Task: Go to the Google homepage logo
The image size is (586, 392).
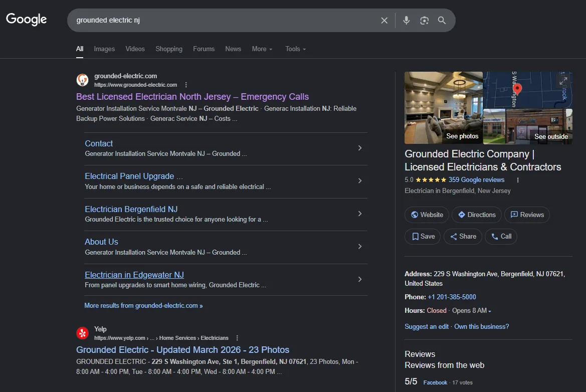Action: 27,20
